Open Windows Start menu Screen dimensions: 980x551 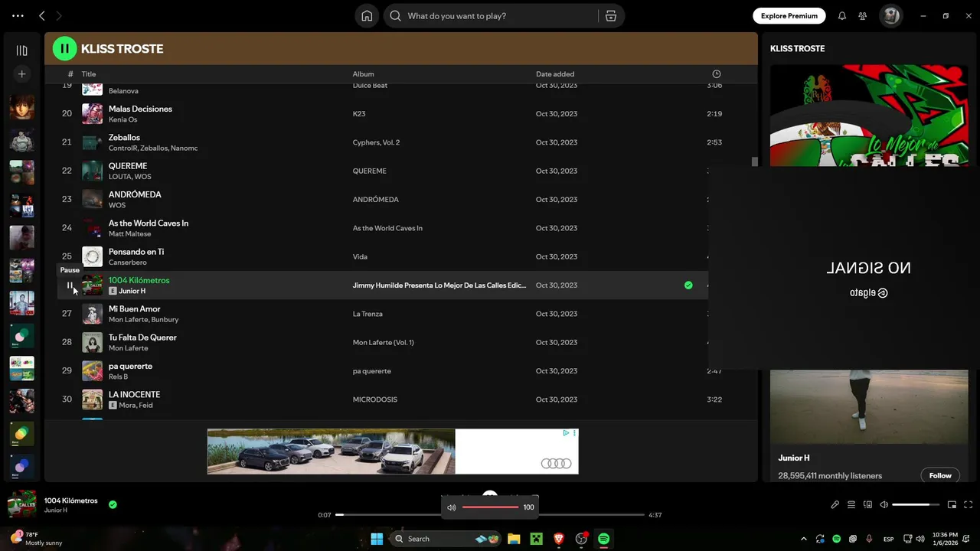click(x=377, y=539)
